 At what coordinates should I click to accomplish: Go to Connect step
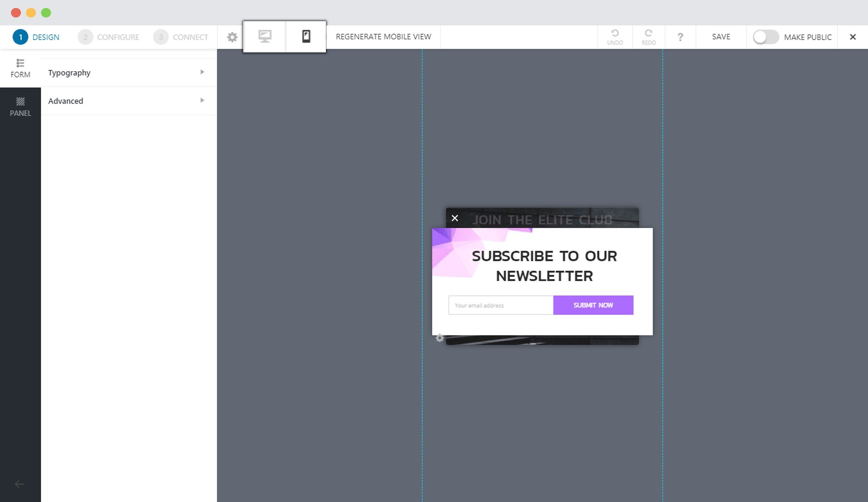181,37
